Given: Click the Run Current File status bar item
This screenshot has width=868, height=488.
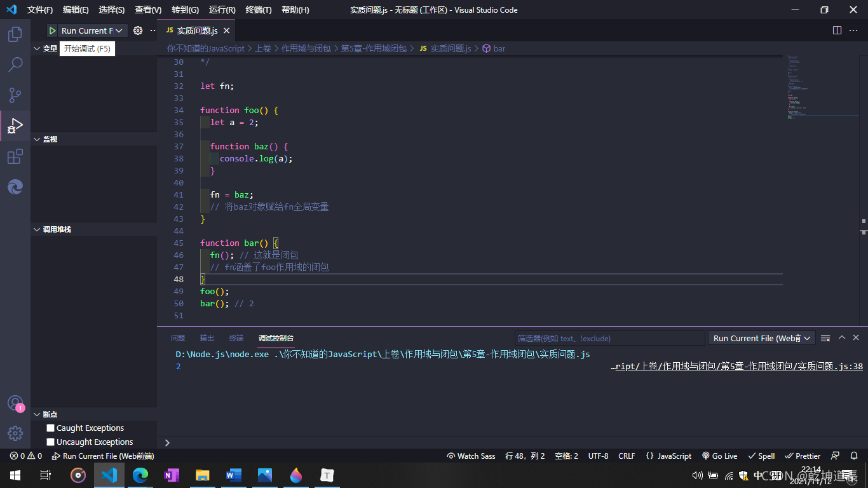Looking at the screenshot, I should pyautogui.click(x=103, y=456).
